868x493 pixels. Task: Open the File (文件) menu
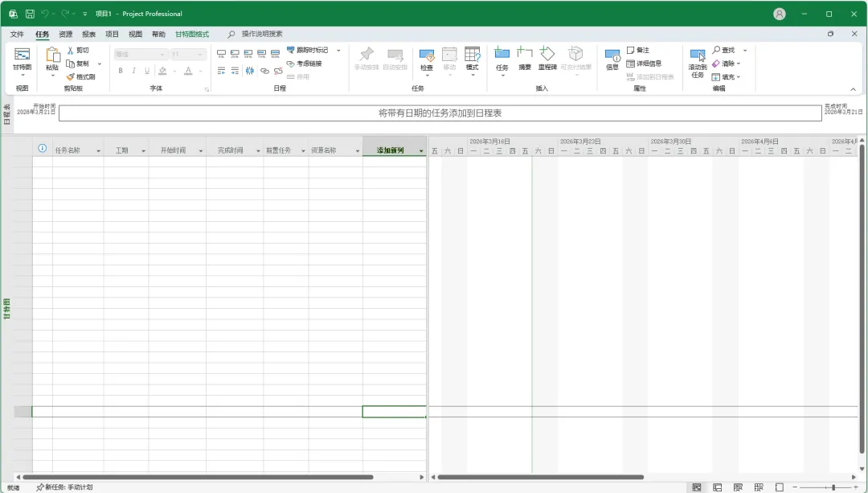click(17, 35)
